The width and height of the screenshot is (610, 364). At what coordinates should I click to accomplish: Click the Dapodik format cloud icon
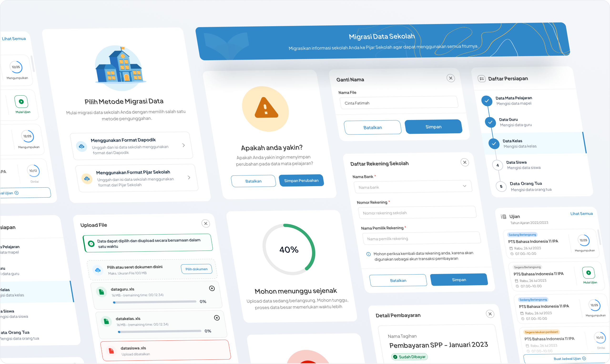(x=81, y=146)
